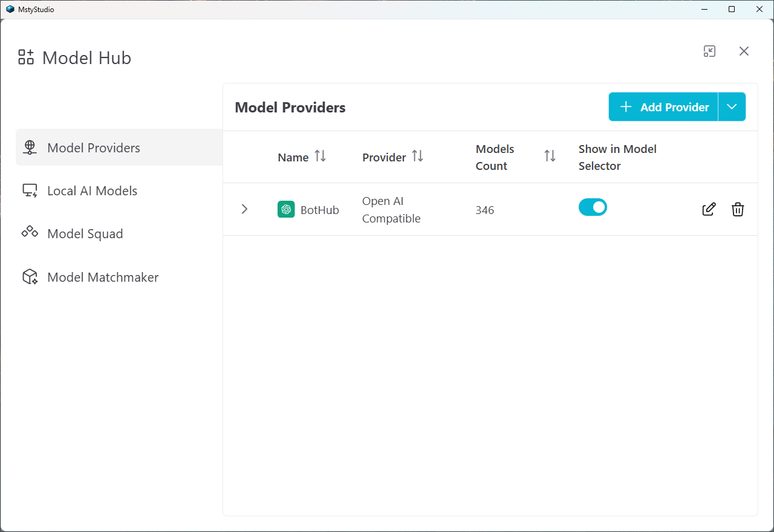Close the Model Hub dialog
This screenshot has height=532, width=774.
point(744,51)
